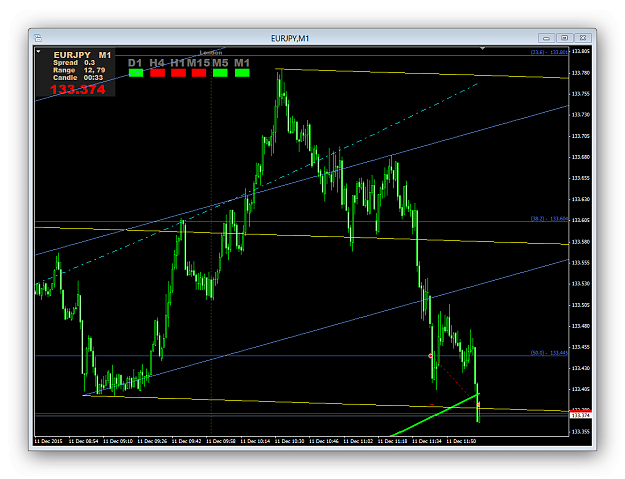Click 133.530 on the price scale

tap(581, 284)
